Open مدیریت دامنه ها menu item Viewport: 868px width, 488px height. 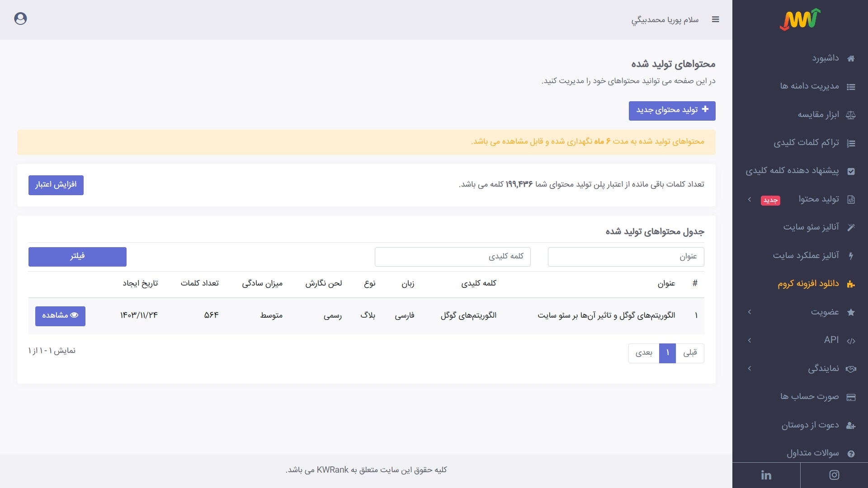click(x=809, y=86)
